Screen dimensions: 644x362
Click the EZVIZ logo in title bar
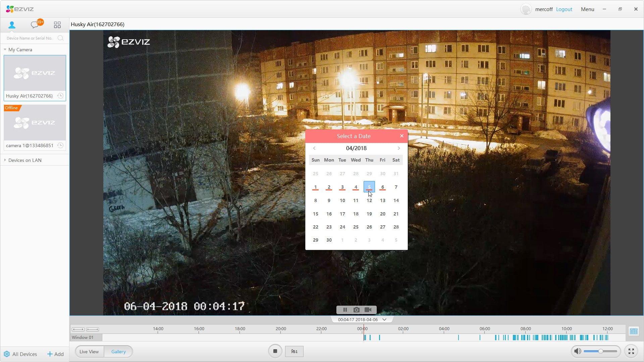coord(20,9)
